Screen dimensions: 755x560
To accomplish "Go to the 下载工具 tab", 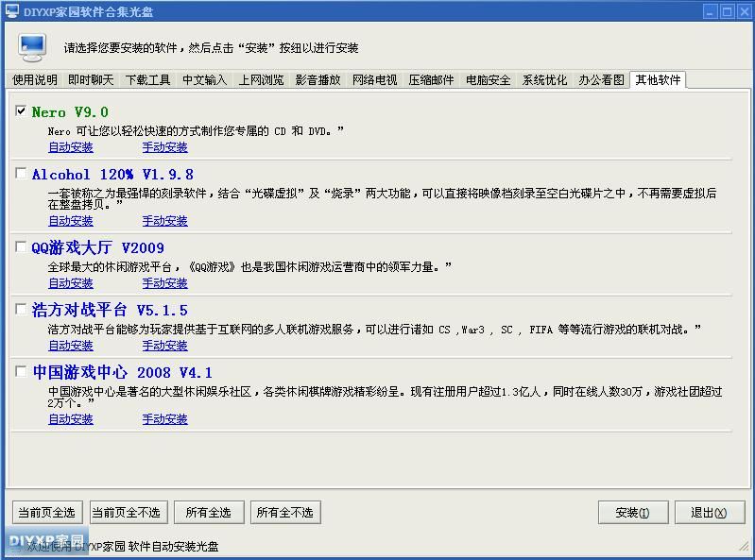I will point(147,80).
